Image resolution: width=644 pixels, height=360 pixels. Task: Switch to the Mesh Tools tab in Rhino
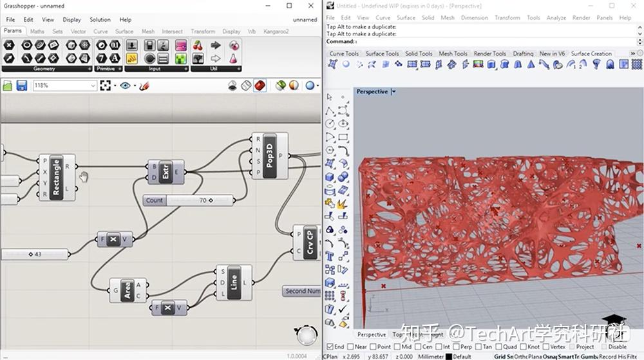[x=453, y=53]
